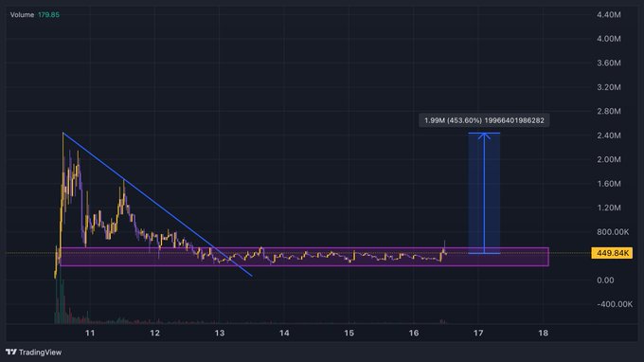Click the 2.40M price axis label

coord(609,136)
